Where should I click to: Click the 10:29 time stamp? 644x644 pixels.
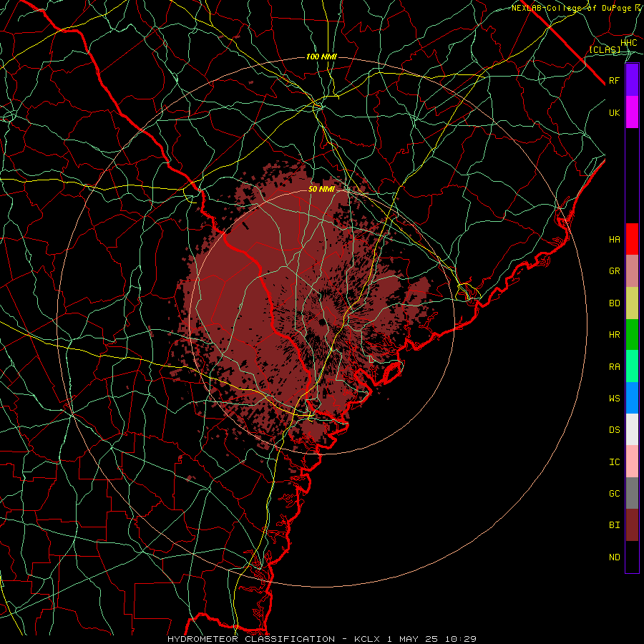[x=461, y=639]
